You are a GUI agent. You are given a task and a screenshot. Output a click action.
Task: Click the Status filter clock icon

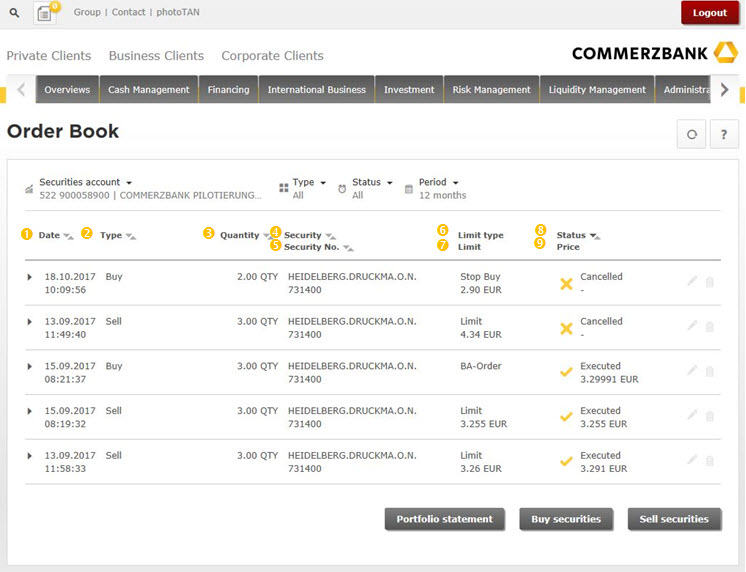342,189
